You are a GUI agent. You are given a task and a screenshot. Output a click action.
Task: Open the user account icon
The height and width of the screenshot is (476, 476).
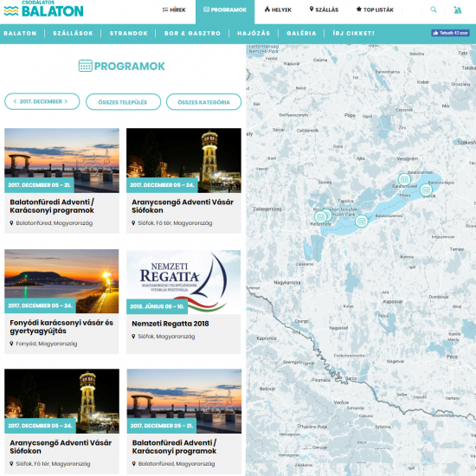pyautogui.click(x=458, y=10)
